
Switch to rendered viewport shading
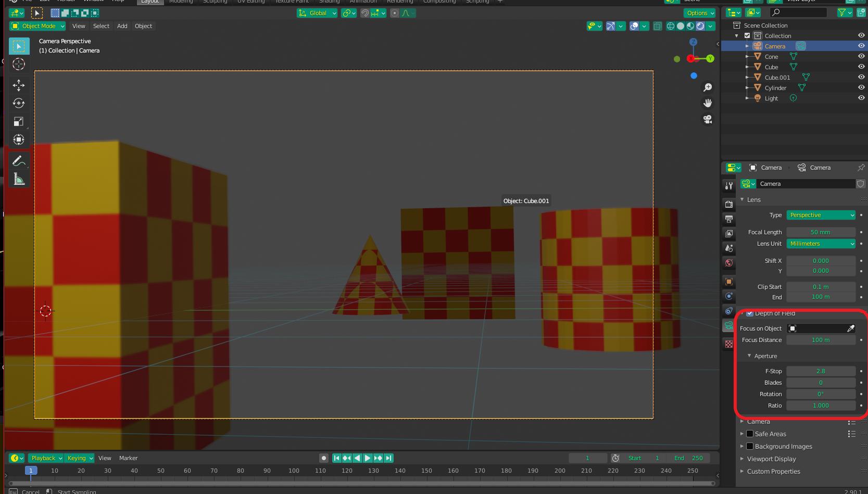[x=700, y=26]
